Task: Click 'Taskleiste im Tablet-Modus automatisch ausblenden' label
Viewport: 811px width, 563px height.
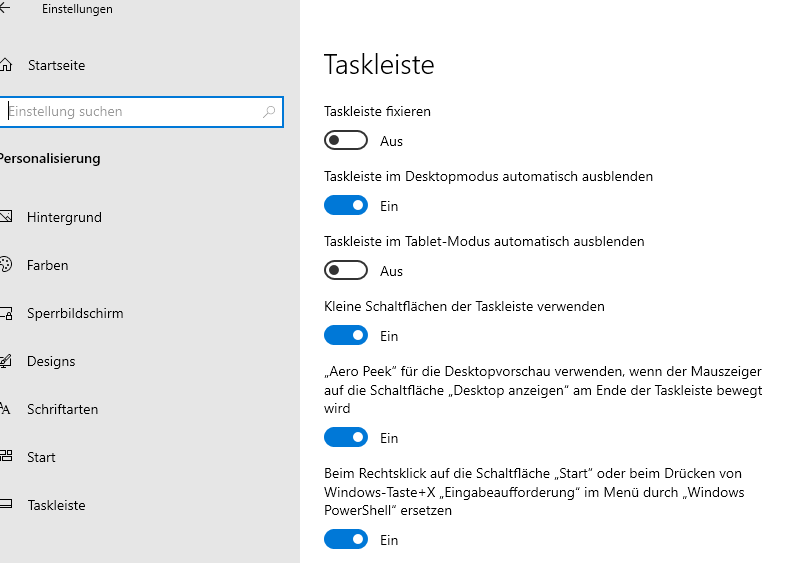Action: click(x=484, y=241)
